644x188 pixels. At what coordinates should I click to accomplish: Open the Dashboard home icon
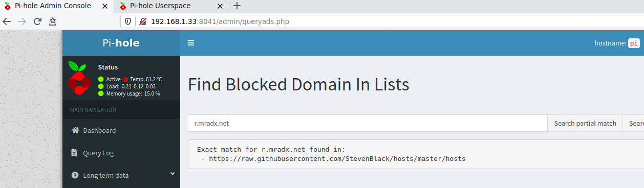[x=75, y=130]
